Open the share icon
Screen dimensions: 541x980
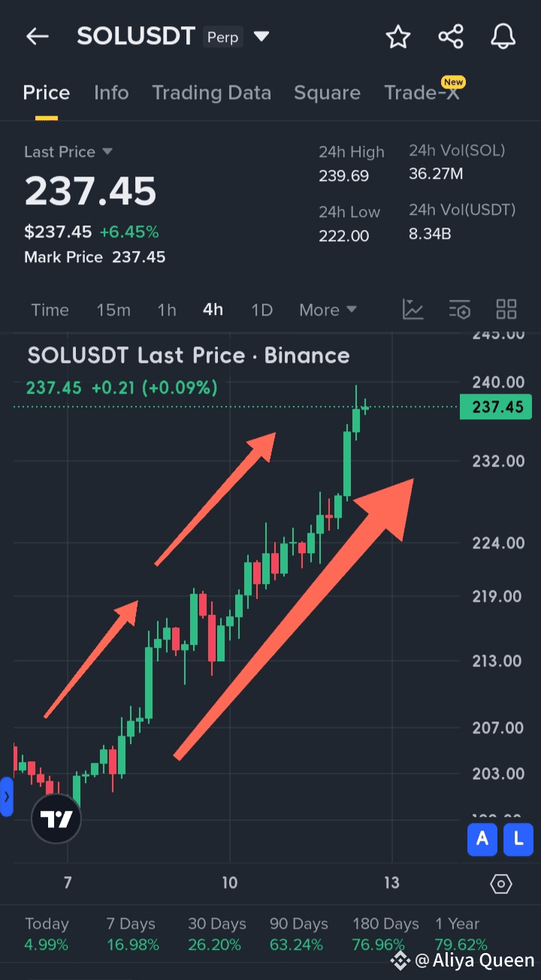point(451,36)
